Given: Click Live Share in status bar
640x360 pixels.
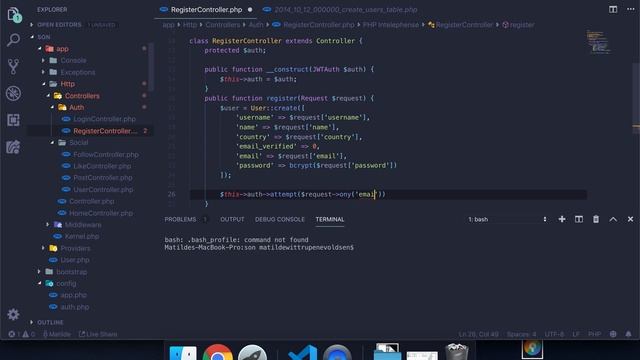Looking at the screenshot, I should (x=98, y=334).
